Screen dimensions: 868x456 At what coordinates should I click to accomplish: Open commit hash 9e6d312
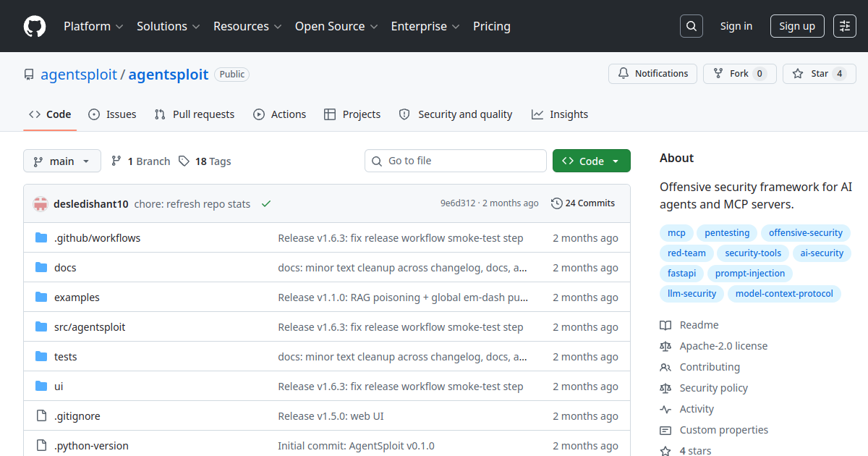coord(458,203)
